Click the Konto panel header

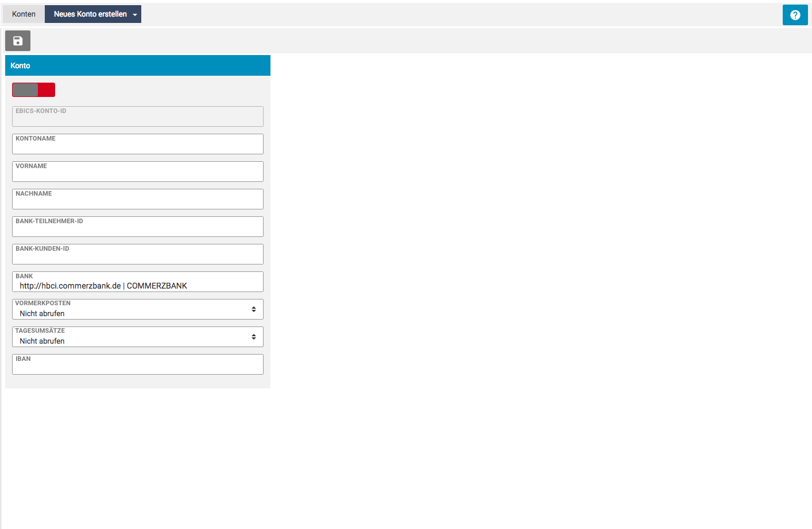tap(138, 65)
